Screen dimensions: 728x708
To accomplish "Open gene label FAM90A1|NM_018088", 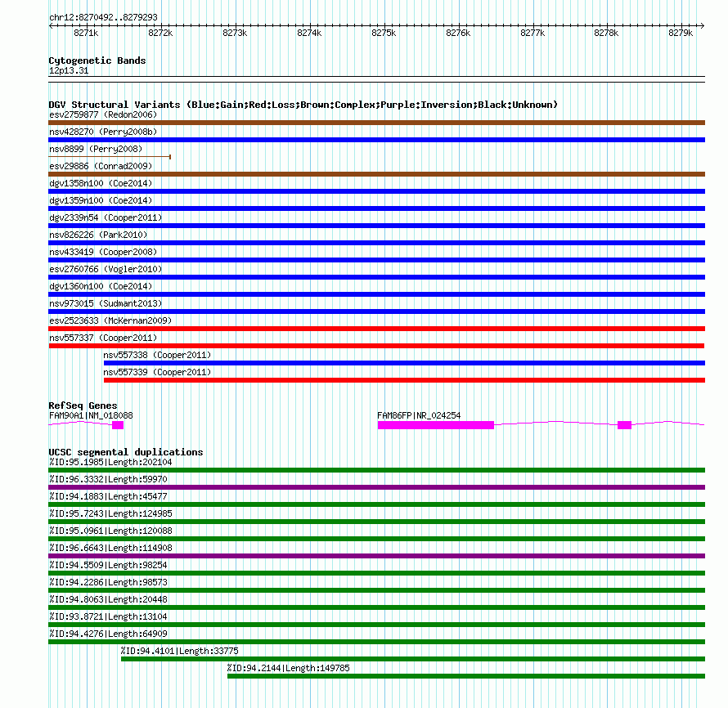I will tap(91, 415).
